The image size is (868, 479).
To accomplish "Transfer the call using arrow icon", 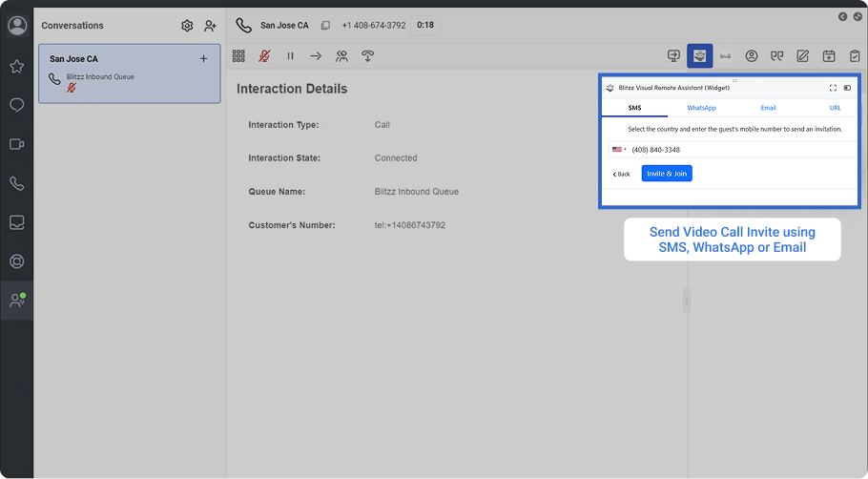I will pyautogui.click(x=316, y=56).
